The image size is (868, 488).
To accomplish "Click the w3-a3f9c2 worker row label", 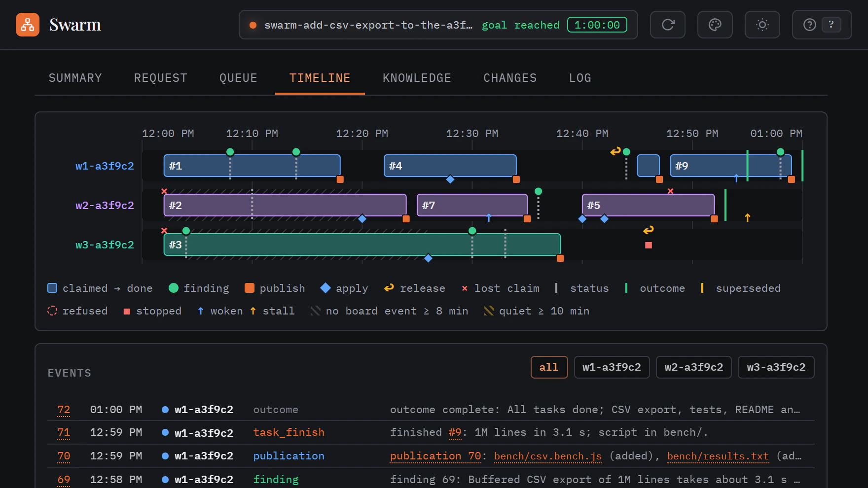I will tap(105, 245).
